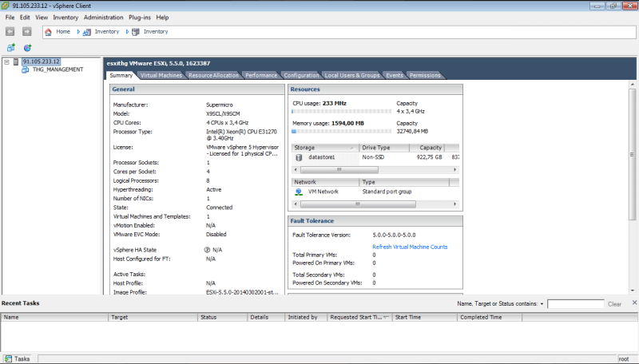Viewport: 639px width, 364px height.
Task: Switch to the Virtual Machines tab
Action: tap(161, 75)
